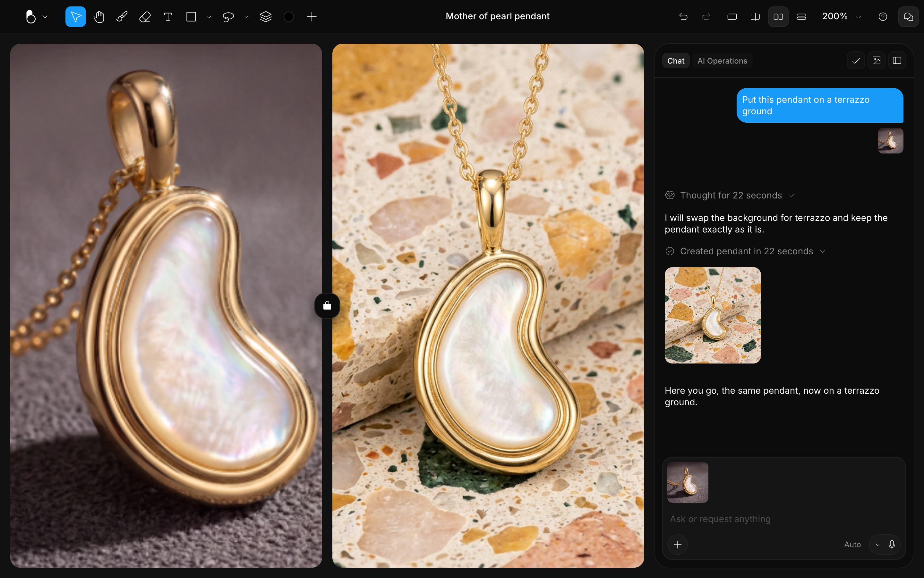Click the image icon in chat header
The image size is (924, 578).
point(877,60)
